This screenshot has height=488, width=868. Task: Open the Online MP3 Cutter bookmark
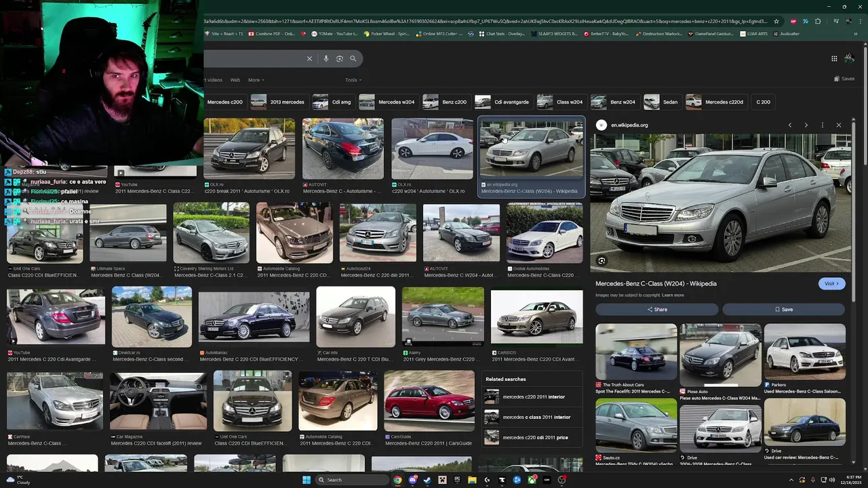click(439, 34)
